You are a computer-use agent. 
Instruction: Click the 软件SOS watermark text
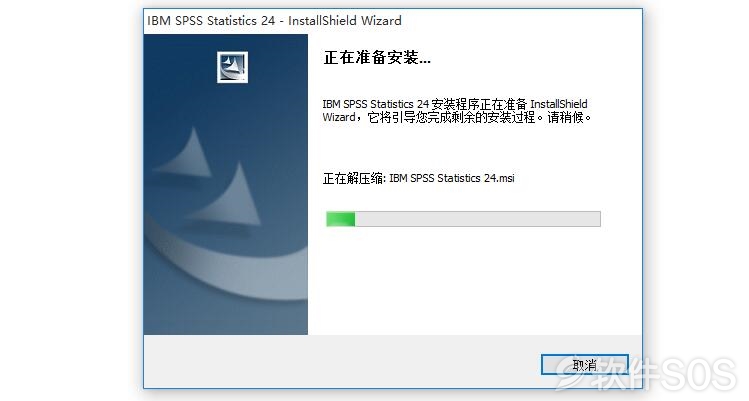(x=664, y=374)
